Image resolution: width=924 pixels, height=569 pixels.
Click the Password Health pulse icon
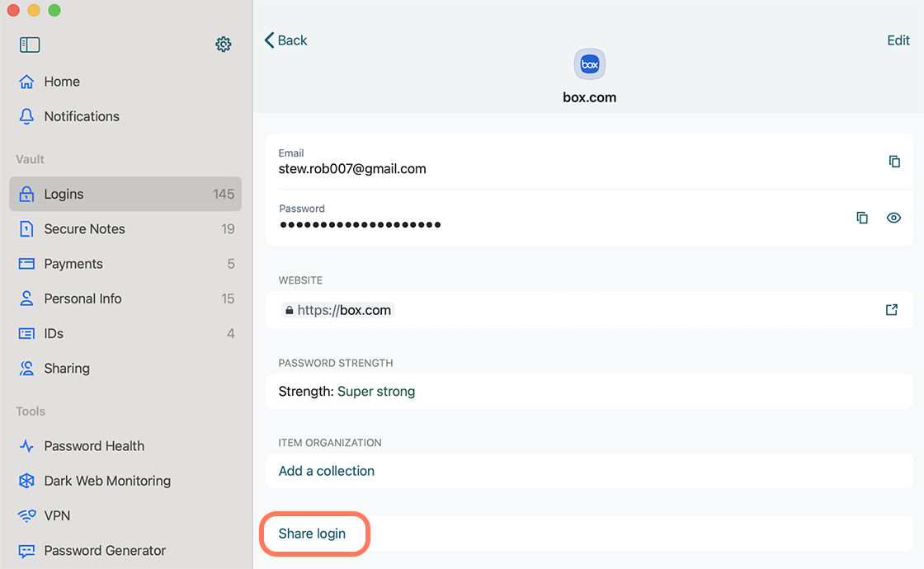pos(26,446)
